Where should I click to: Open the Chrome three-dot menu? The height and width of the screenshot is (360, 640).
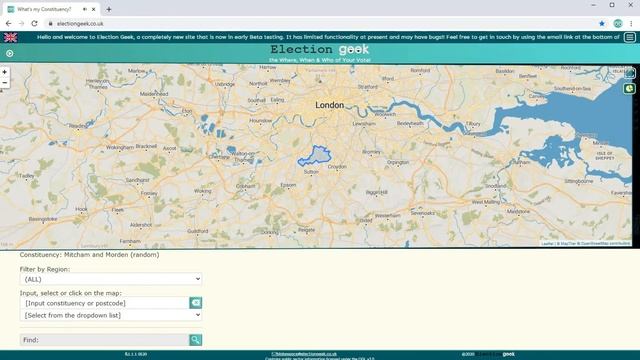point(631,24)
